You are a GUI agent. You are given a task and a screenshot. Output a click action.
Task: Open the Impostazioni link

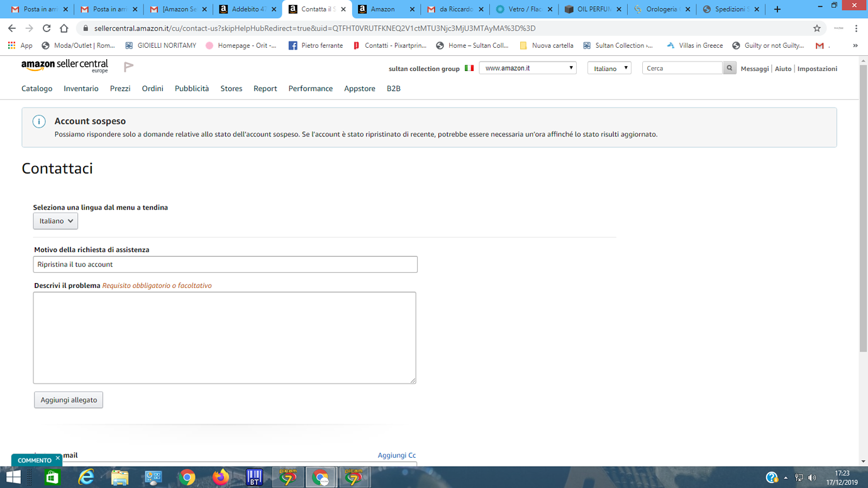point(817,69)
